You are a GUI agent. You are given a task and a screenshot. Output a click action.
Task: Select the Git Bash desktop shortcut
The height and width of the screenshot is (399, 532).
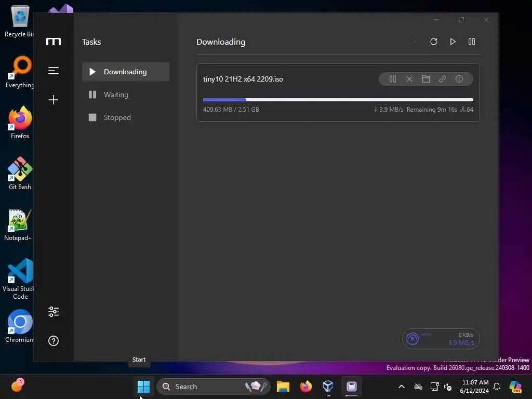[x=20, y=174]
